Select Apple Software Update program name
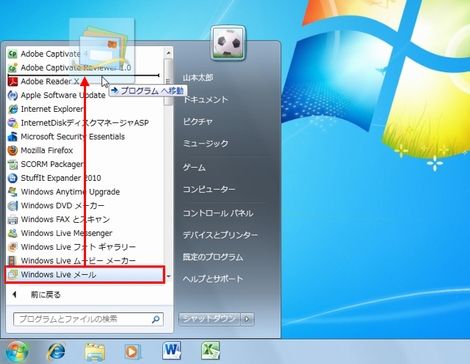This screenshot has height=364, width=470. (x=63, y=95)
